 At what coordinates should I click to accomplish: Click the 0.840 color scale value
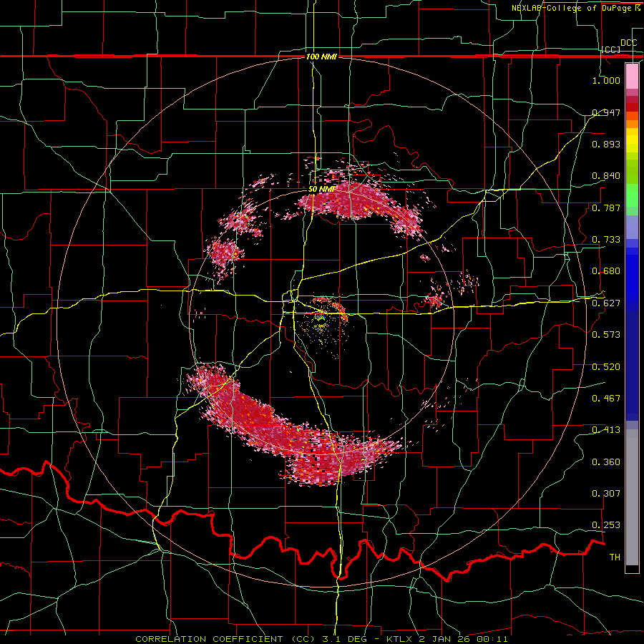(606, 176)
